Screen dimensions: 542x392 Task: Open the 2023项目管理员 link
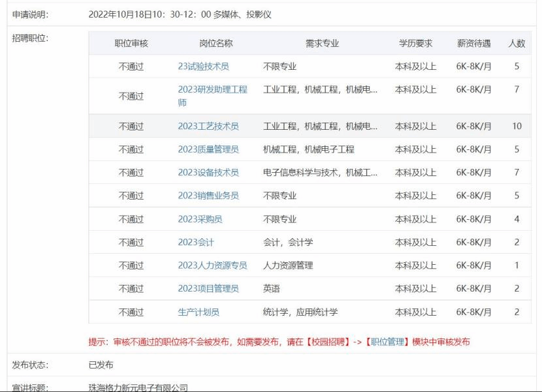(x=208, y=288)
